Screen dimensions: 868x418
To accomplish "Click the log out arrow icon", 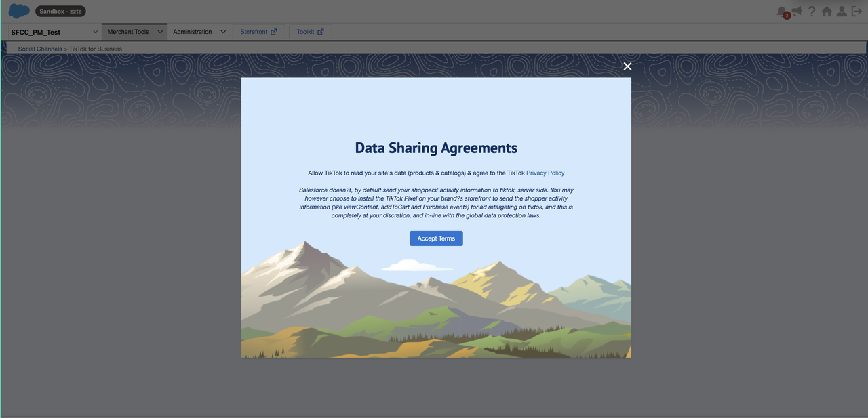I will pos(856,12).
